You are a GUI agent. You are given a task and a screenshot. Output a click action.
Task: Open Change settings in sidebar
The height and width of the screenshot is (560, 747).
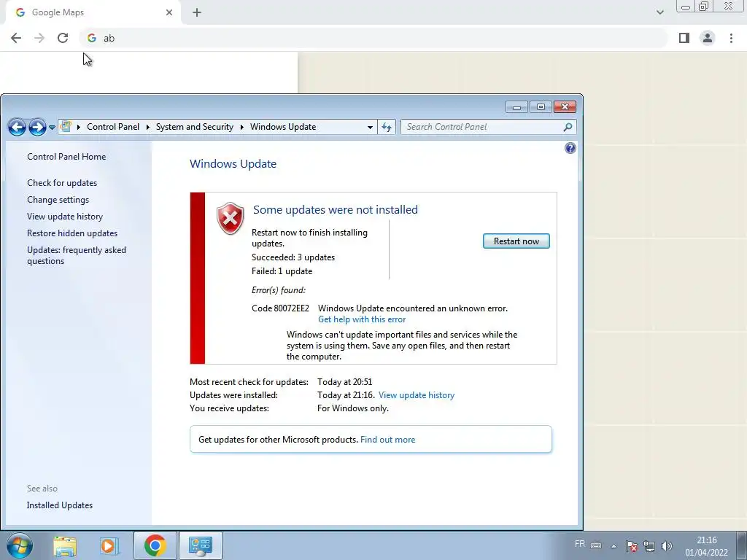pos(58,200)
